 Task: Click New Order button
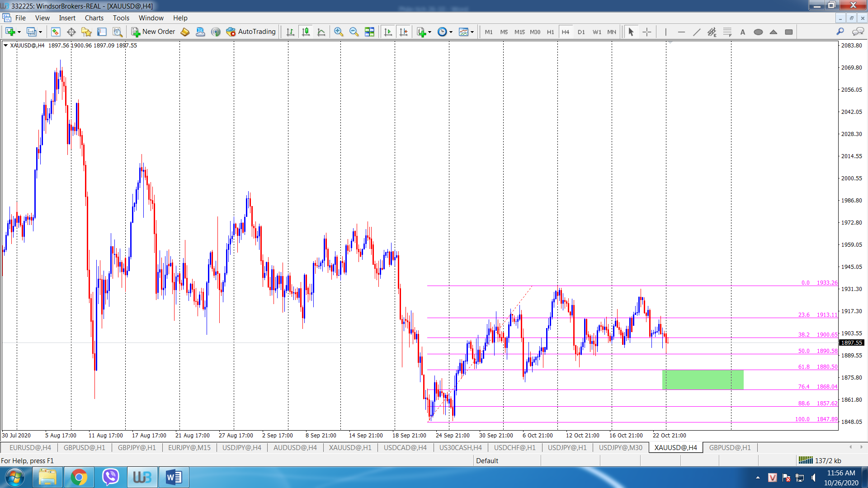coord(153,32)
